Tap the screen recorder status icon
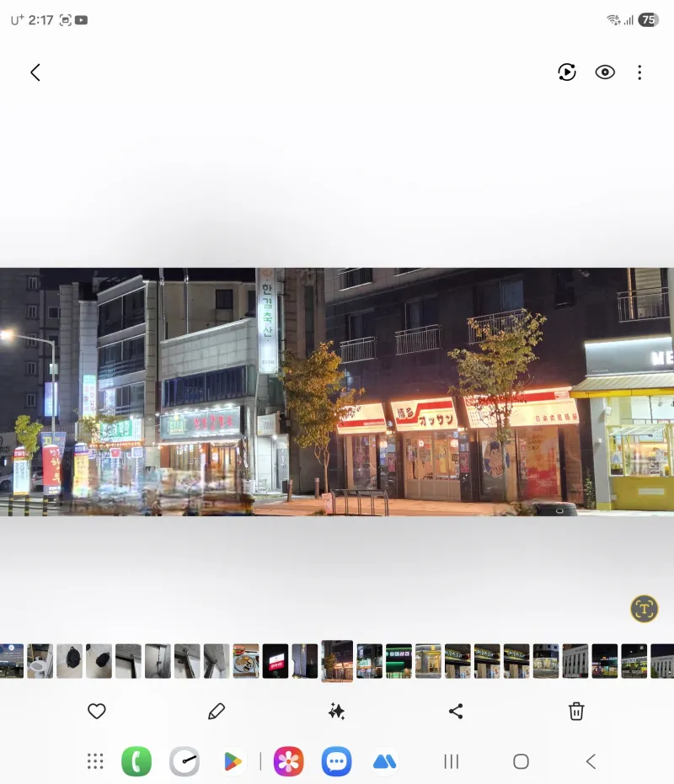Image resolution: width=674 pixels, height=784 pixels. [65, 20]
